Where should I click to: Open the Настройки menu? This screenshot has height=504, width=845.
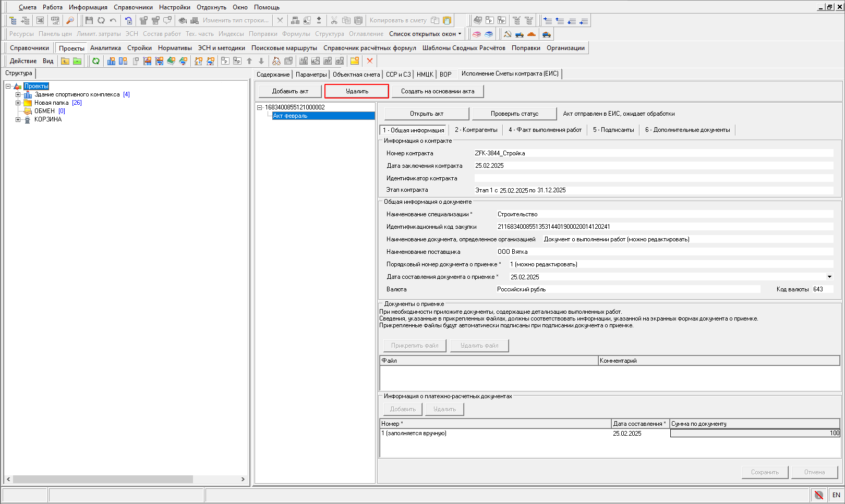pos(174,7)
